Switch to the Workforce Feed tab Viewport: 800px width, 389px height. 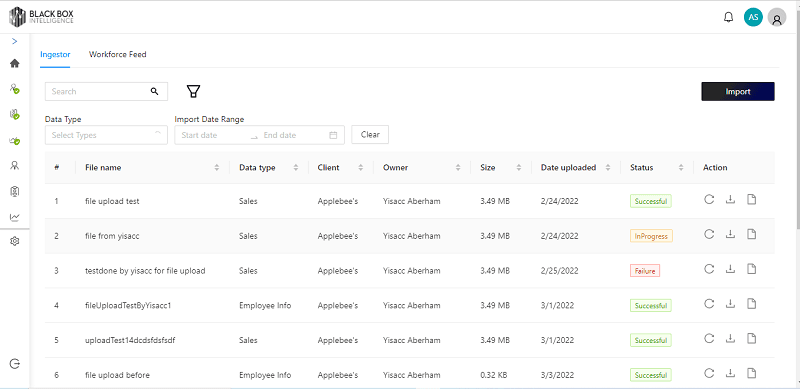click(117, 54)
